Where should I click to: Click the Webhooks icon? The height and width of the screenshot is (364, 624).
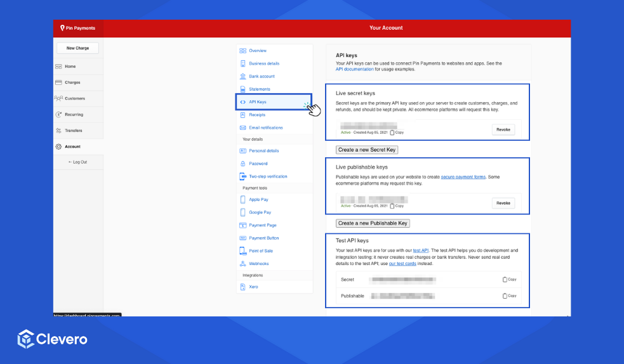242,263
